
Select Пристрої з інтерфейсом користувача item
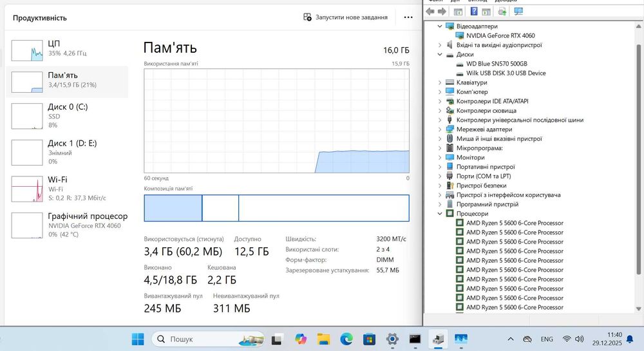coord(509,195)
